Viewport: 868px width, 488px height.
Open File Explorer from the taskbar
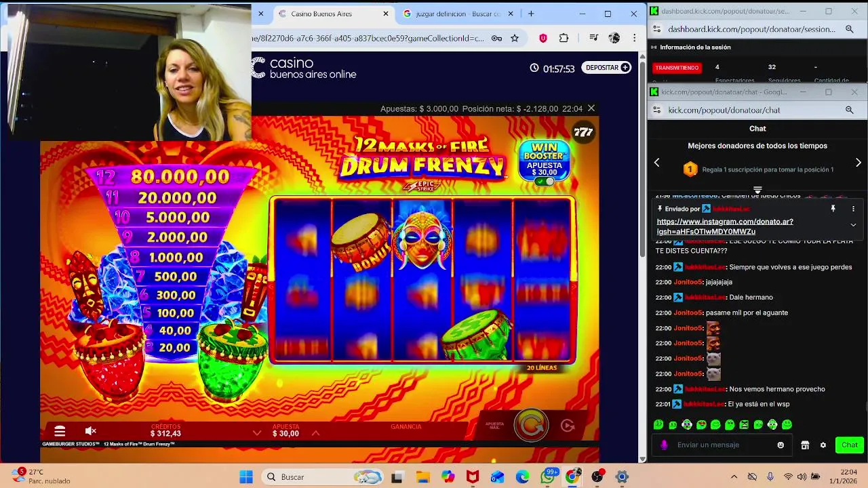point(422,476)
